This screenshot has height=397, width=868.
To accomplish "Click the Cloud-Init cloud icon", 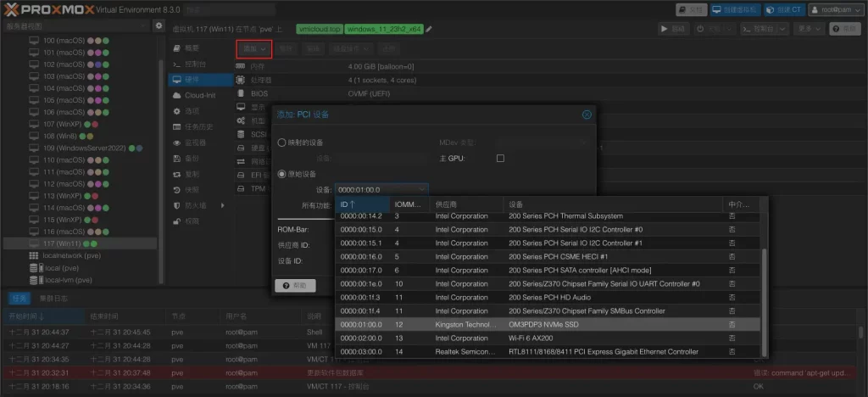I will pos(177,95).
